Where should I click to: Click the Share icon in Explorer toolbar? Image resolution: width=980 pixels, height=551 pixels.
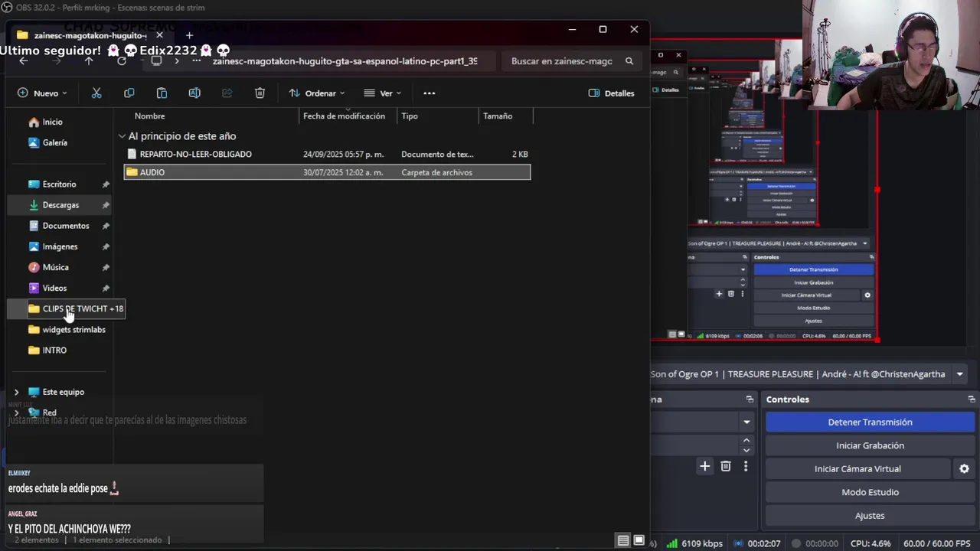pos(227,93)
